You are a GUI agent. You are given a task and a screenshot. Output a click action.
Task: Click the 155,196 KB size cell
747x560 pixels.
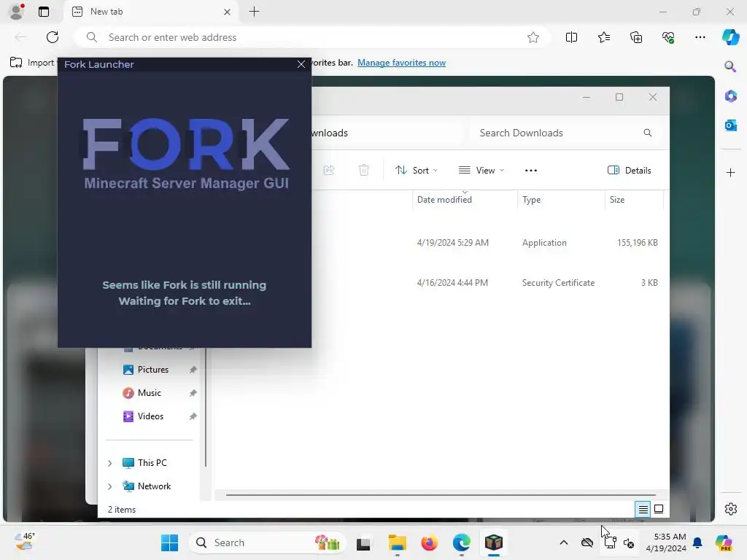pyautogui.click(x=638, y=243)
